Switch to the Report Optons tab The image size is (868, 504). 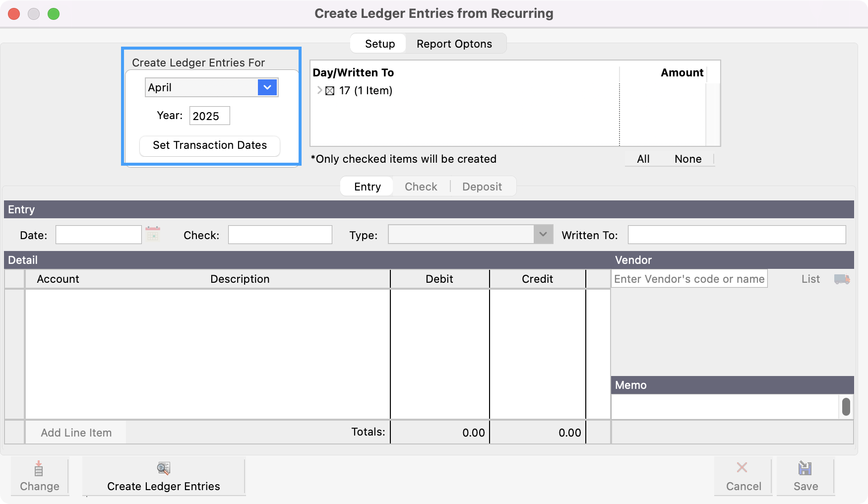click(x=454, y=44)
